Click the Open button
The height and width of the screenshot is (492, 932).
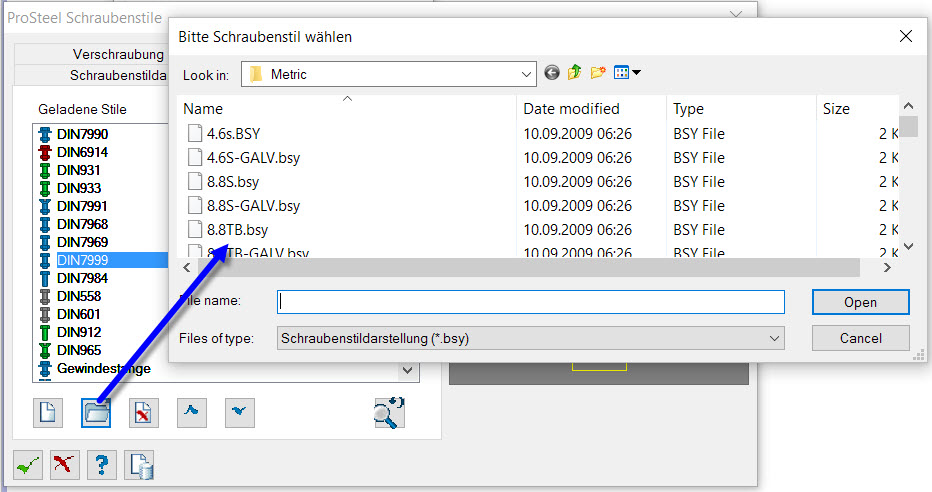tap(861, 302)
